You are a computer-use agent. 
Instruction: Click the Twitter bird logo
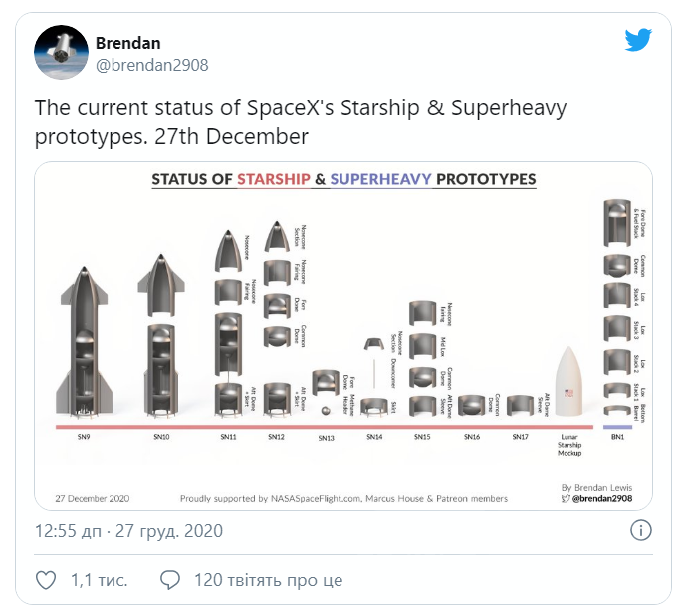(638, 40)
